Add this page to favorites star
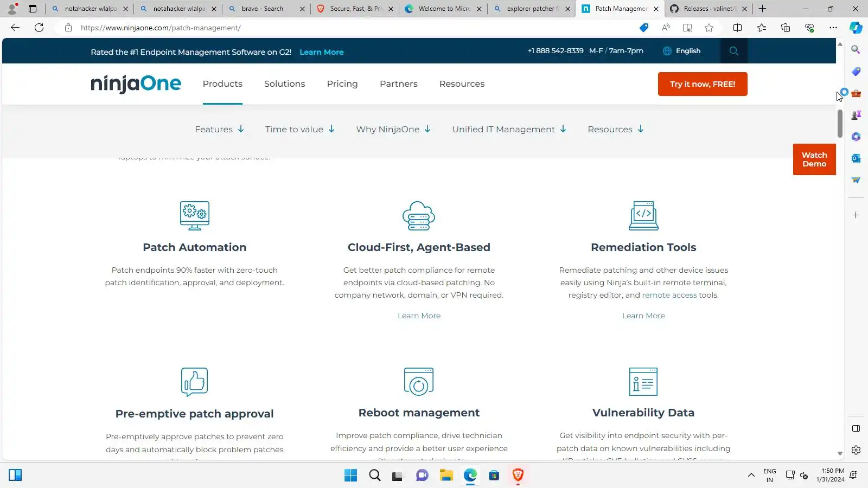868x488 pixels. click(x=709, y=28)
